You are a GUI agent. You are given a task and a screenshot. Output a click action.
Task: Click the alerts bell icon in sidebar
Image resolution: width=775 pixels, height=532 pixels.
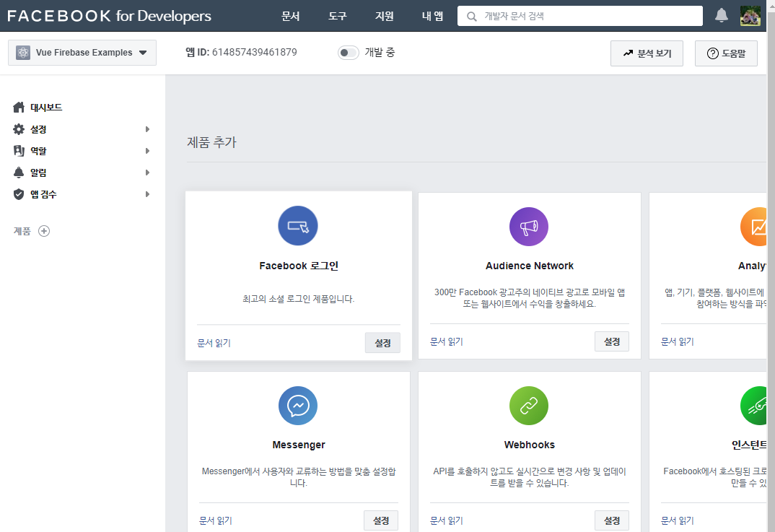coord(19,173)
